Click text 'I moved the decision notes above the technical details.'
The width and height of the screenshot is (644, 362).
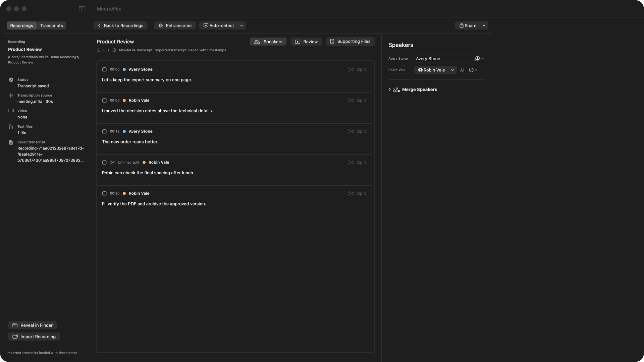(x=157, y=111)
